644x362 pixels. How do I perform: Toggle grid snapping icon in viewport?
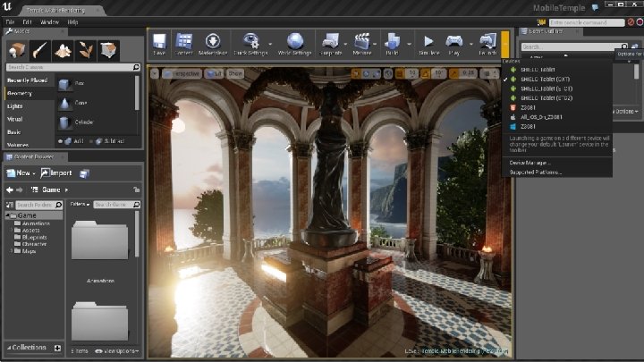(x=400, y=73)
